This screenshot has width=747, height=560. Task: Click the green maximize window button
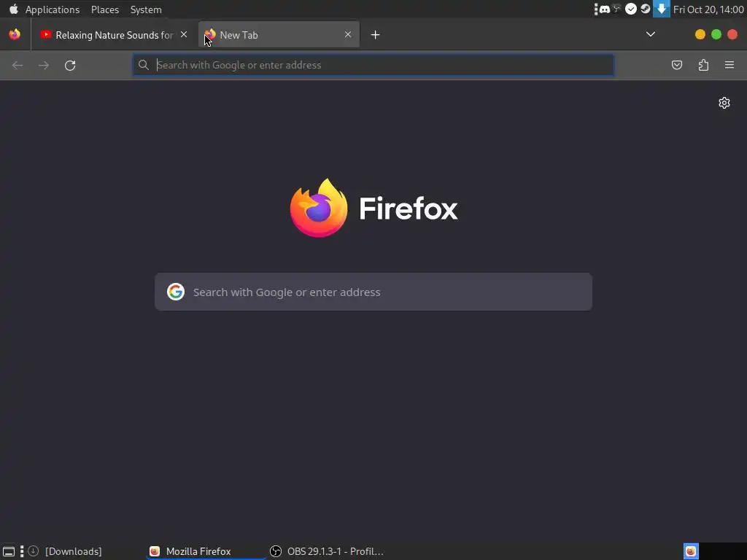(716, 34)
